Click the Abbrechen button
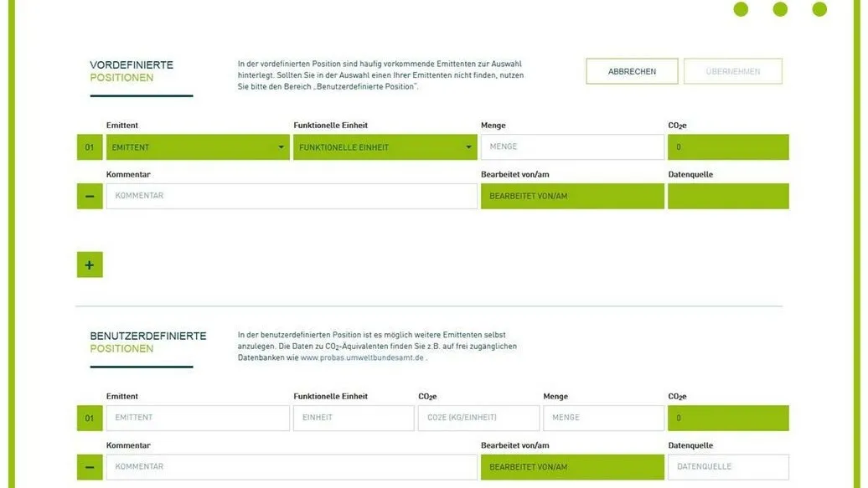The width and height of the screenshot is (868, 488). (x=632, y=71)
